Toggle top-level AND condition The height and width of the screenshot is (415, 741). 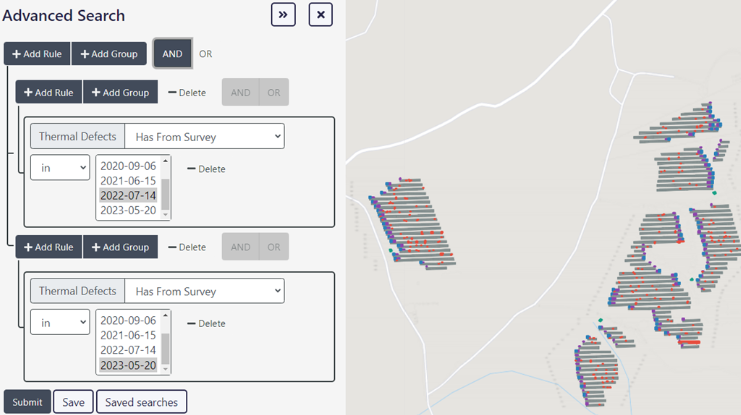click(172, 54)
